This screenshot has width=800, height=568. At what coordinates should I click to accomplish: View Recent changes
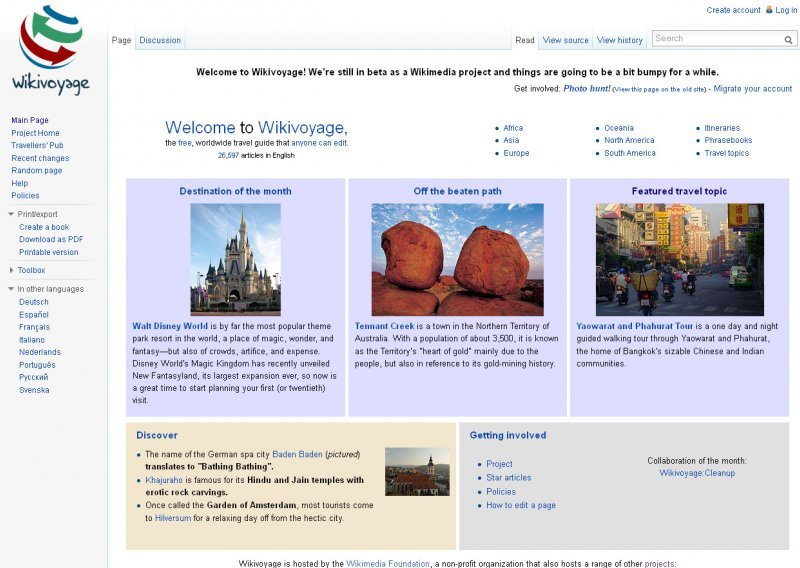pos(40,158)
